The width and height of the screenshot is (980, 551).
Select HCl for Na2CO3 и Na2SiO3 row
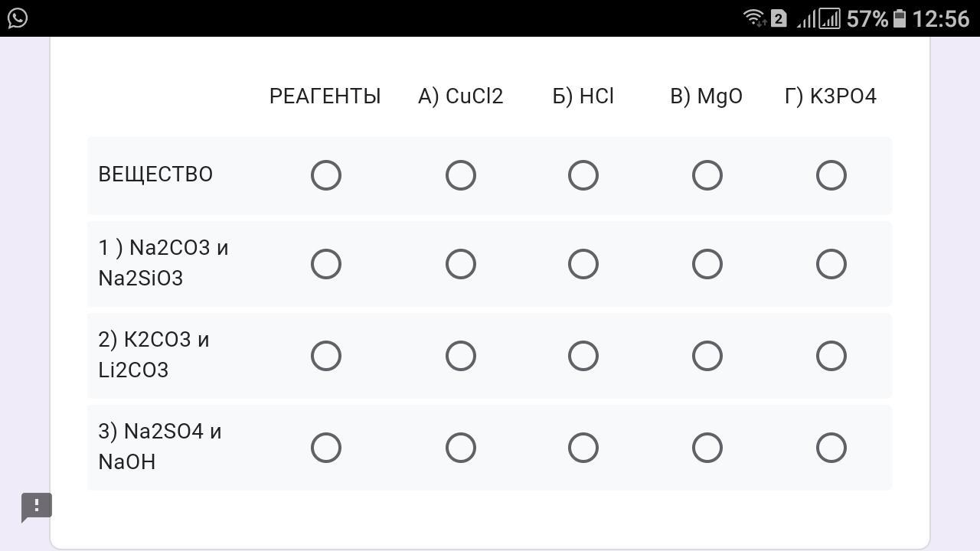[x=583, y=264]
